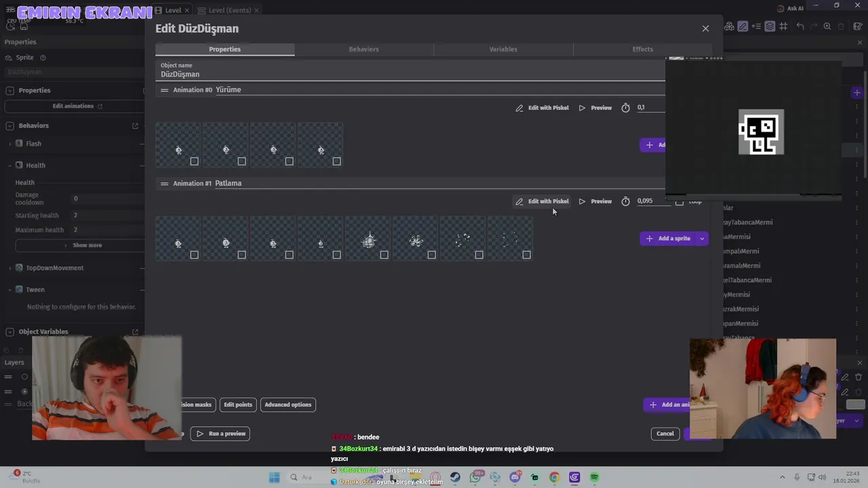This screenshot has height=488, width=868.
Task: Grab the drag handle of Animation #1
Action: click(164, 184)
